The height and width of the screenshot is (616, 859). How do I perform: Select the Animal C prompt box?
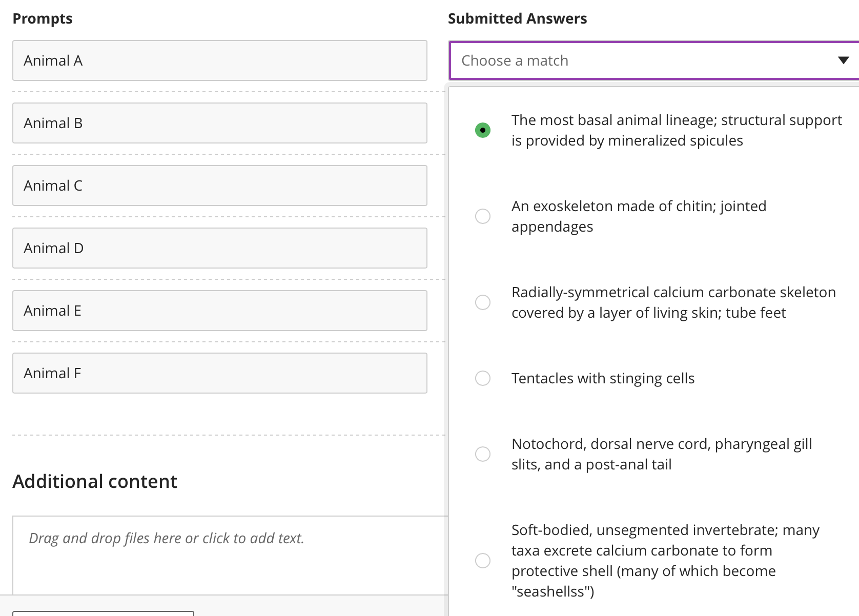[220, 186]
